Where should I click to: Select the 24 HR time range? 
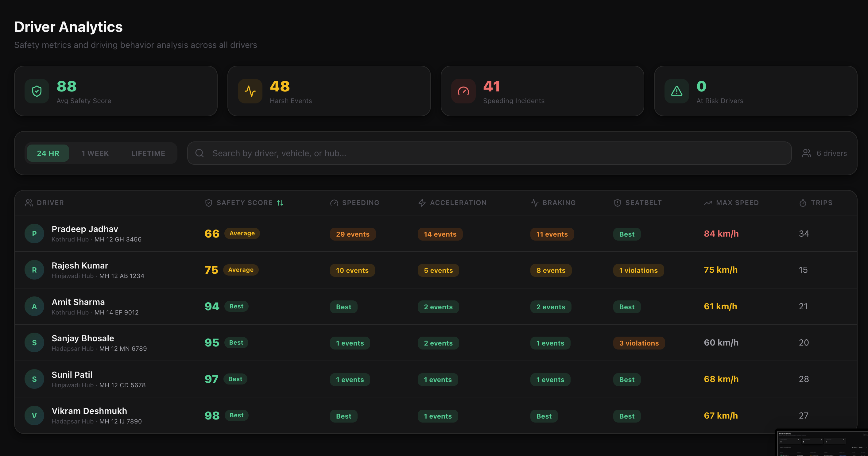[48, 153]
